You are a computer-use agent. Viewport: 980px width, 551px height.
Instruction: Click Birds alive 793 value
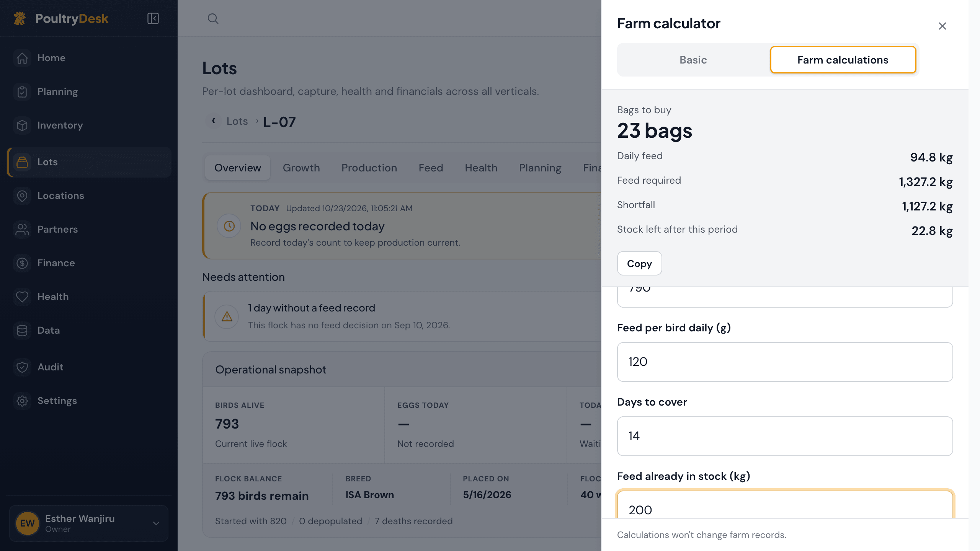click(x=227, y=424)
